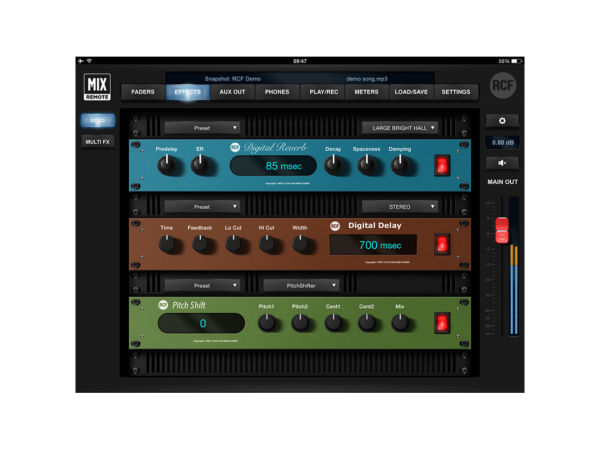
Task: Open the Load/Save tab
Action: click(411, 92)
